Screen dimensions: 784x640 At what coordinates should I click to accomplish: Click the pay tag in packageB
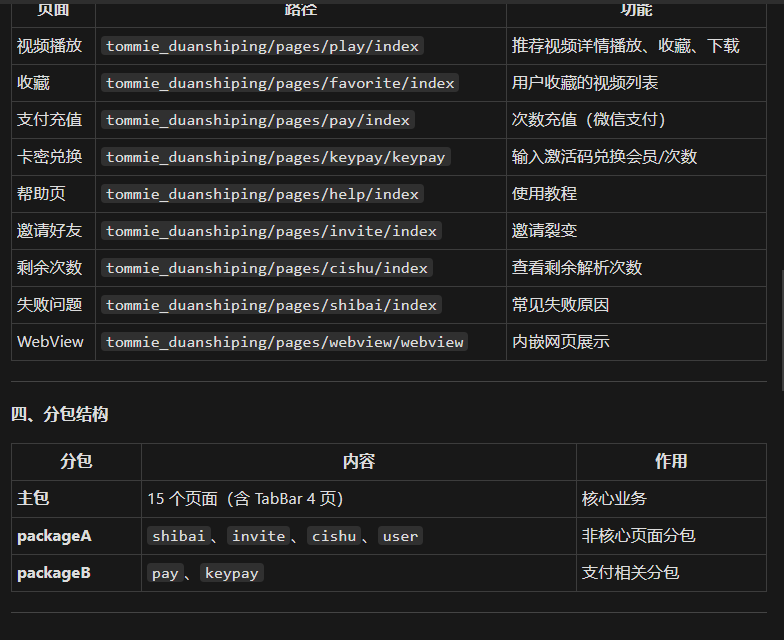pyautogui.click(x=165, y=573)
